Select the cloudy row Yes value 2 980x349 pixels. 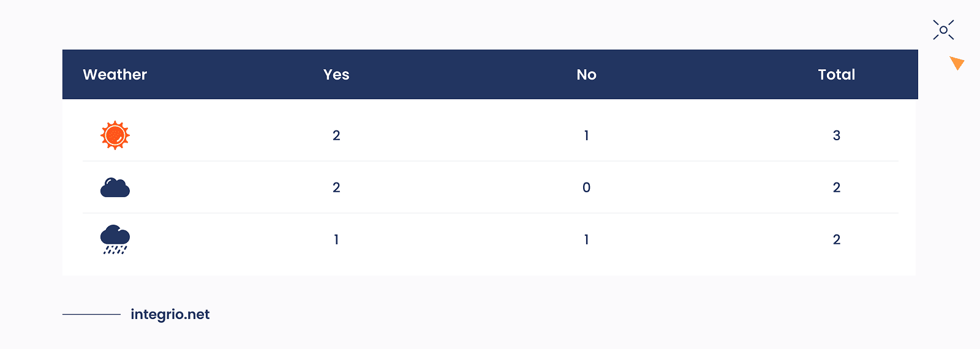336,187
